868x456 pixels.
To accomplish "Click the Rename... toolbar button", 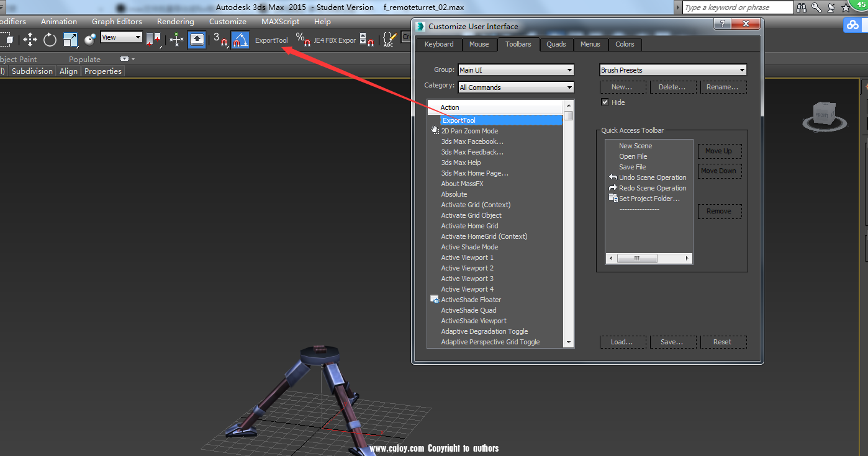I will point(723,87).
